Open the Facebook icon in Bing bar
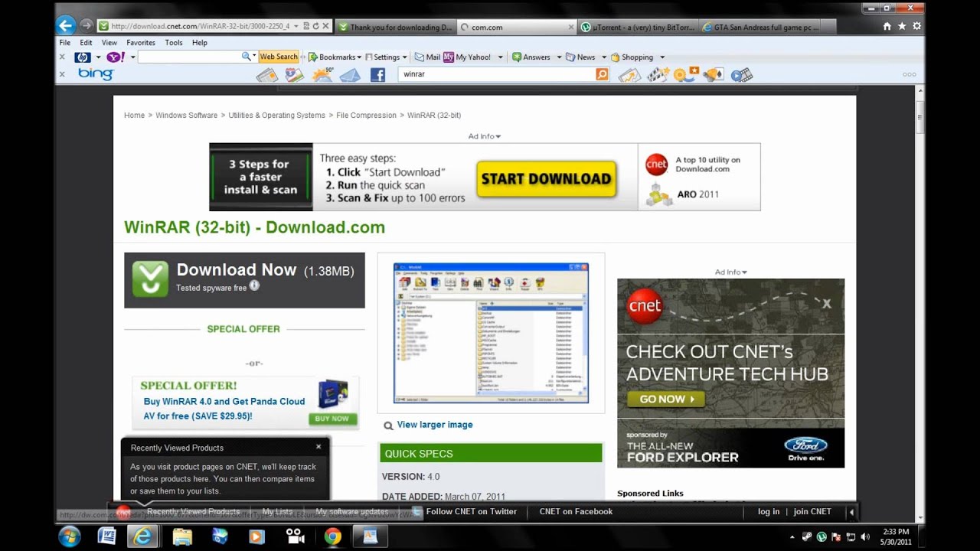The width and height of the screenshot is (980, 551). pos(377,75)
